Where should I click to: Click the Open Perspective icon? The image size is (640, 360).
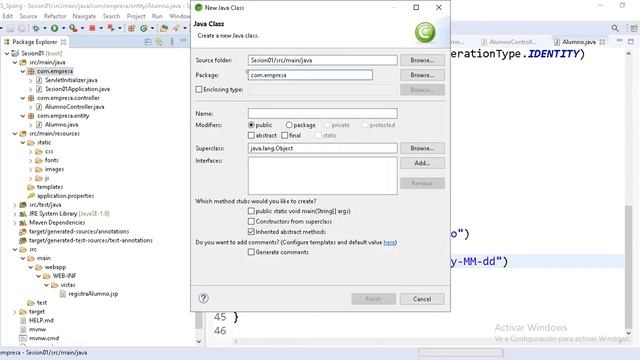(x=633, y=28)
